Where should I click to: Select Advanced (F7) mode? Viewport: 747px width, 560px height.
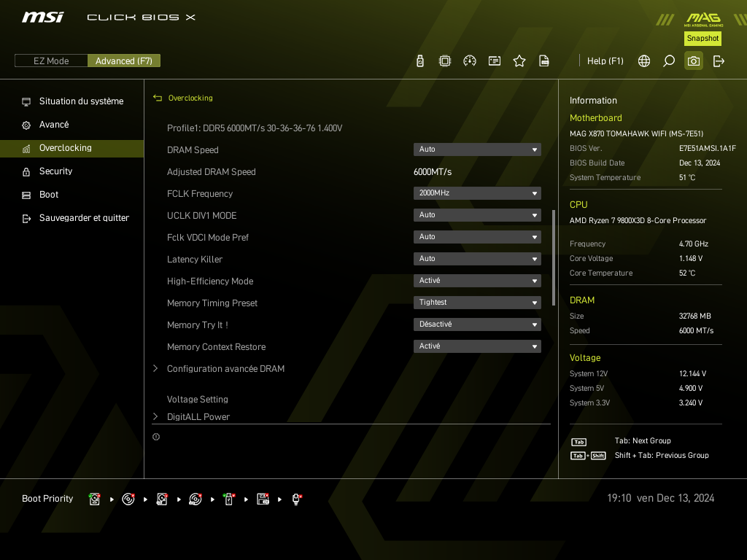124,61
